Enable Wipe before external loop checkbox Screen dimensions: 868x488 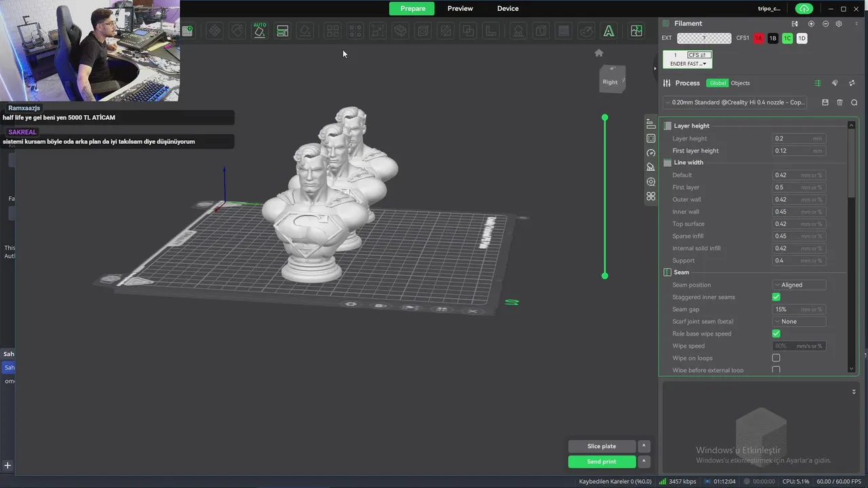coord(776,370)
